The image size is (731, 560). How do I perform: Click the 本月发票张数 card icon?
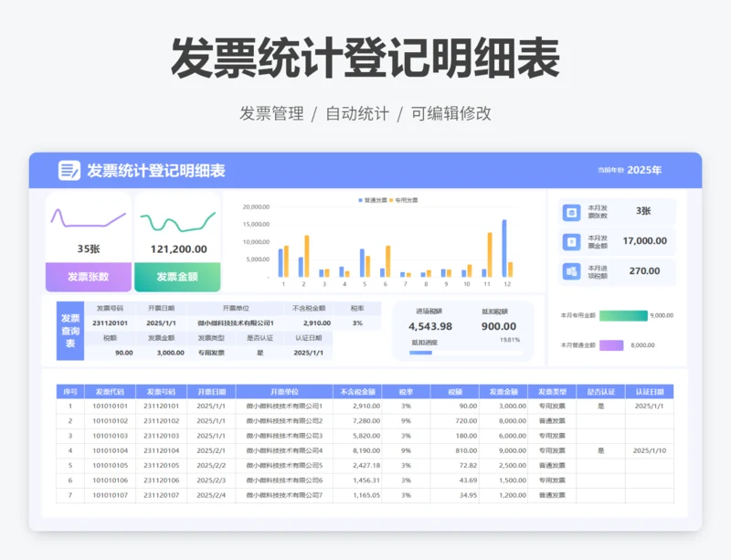tap(572, 213)
